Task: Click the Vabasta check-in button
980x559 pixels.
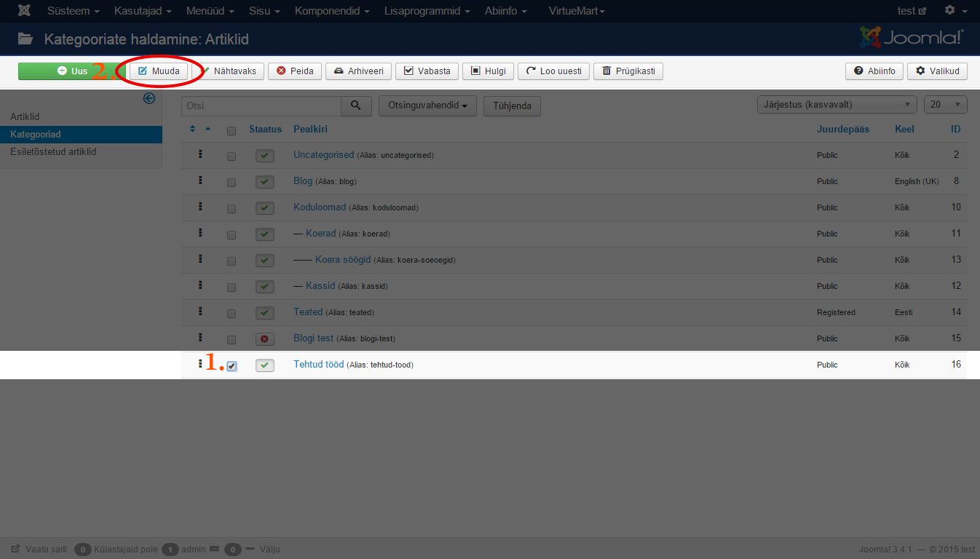Action: (x=427, y=71)
